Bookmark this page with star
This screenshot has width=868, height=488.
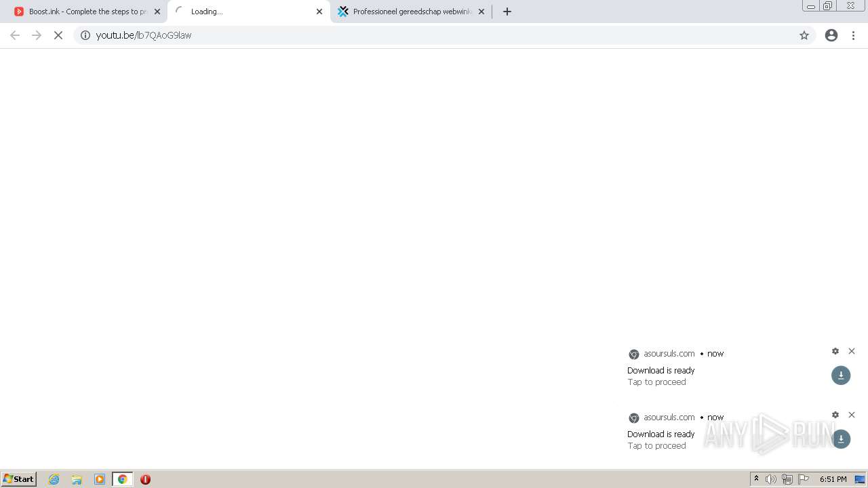tap(804, 35)
